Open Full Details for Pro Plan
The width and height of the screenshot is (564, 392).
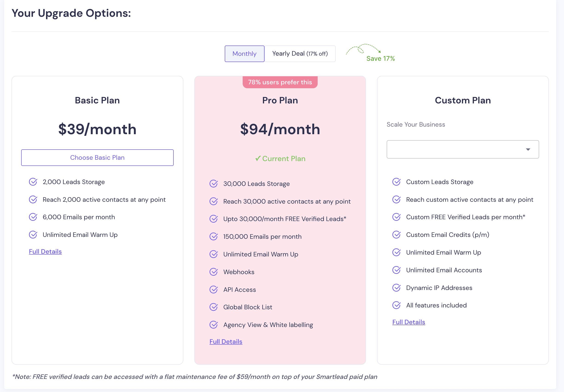[226, 341]
